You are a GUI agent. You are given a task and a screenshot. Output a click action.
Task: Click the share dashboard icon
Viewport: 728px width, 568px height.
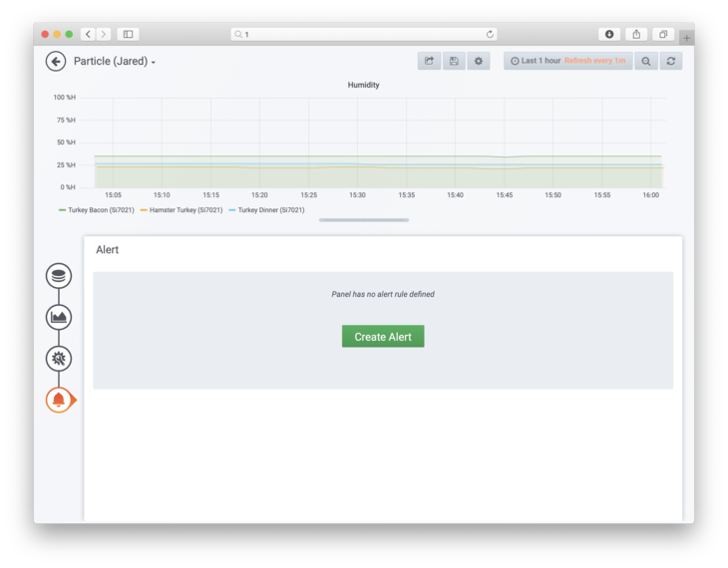pyautogui.click(x=429, y=61)
